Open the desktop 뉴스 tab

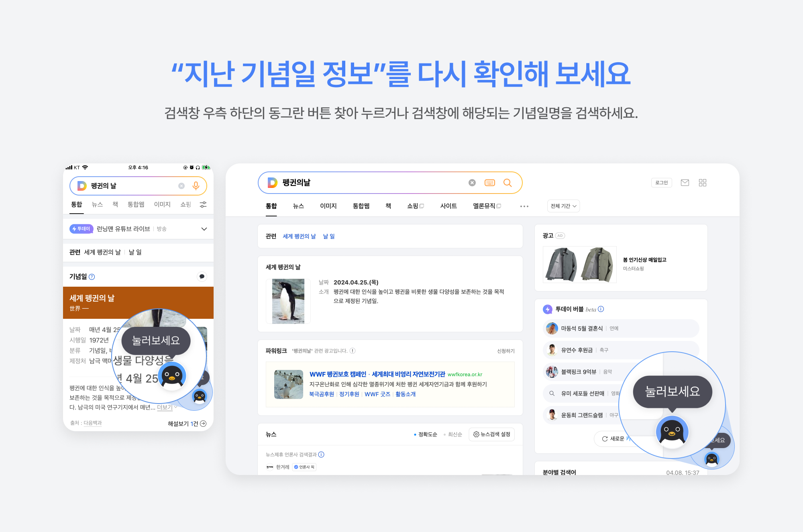coord(298,206)
